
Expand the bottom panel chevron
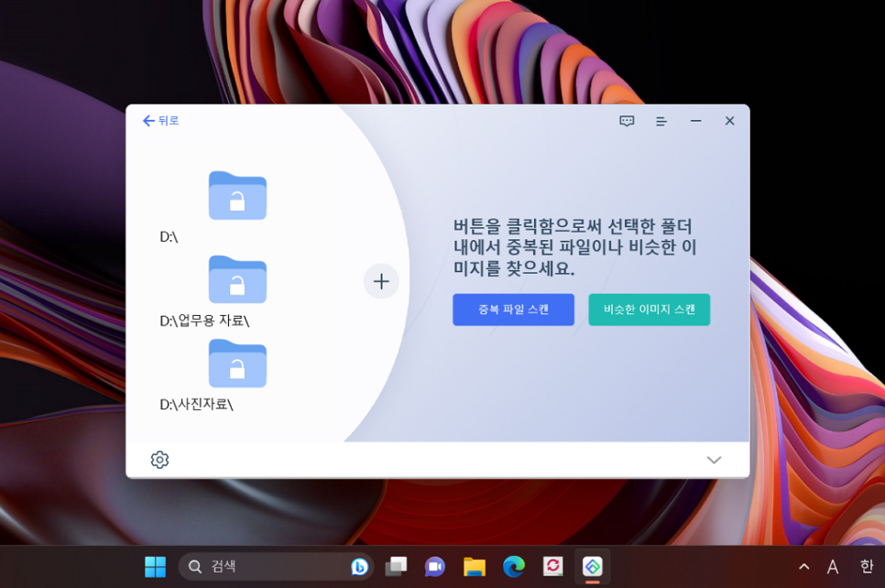click(x=714, y=460)
